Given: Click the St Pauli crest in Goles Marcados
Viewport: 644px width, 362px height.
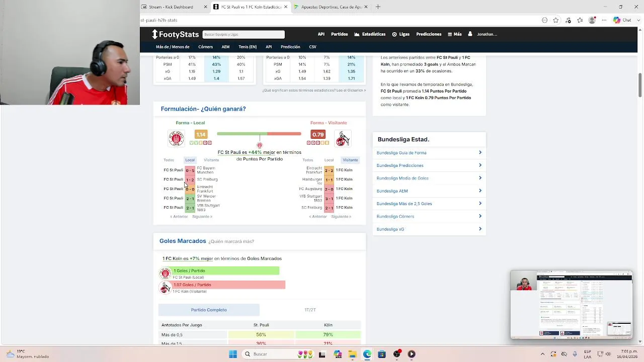Looking at the screenshot, I should tap(166, 273).
